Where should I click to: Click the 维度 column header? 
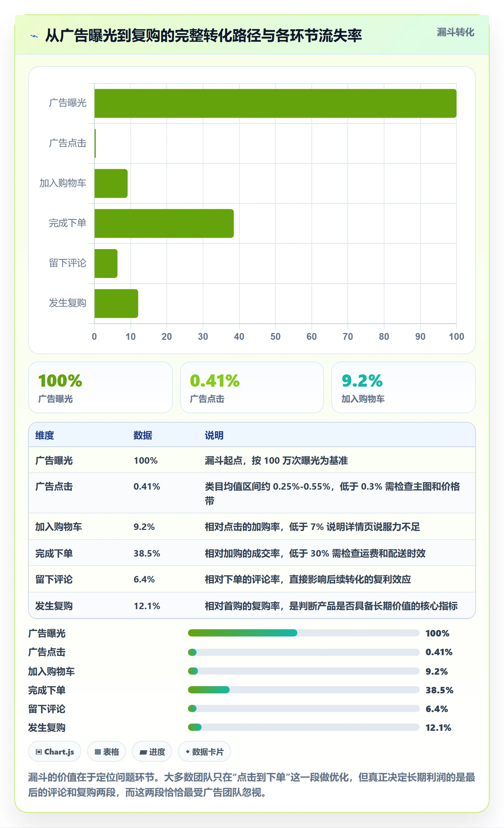[45, 435]
